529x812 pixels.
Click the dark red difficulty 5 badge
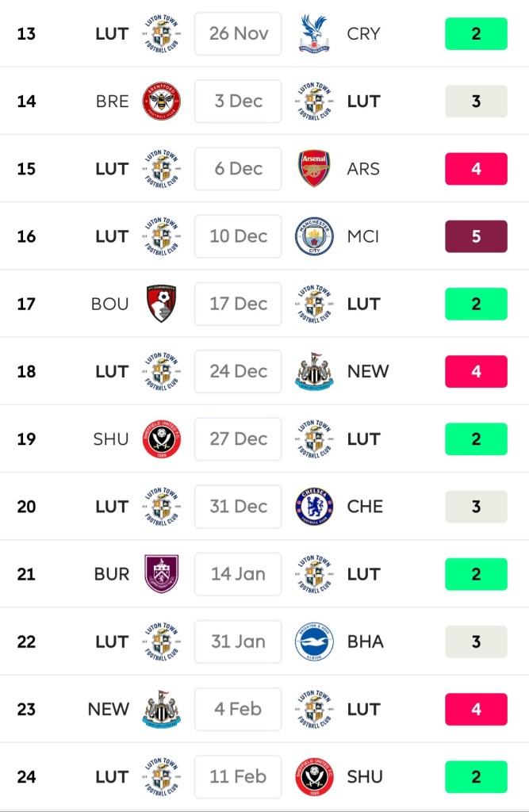476,236
